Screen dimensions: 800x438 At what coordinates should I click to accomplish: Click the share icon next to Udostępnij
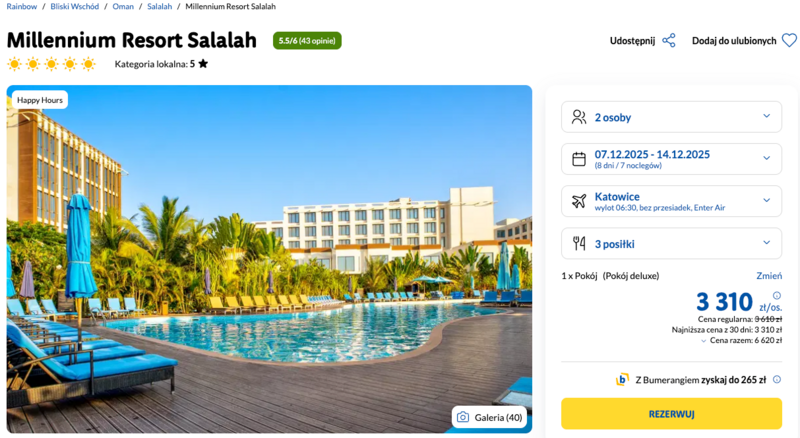[x=669, y=41]
